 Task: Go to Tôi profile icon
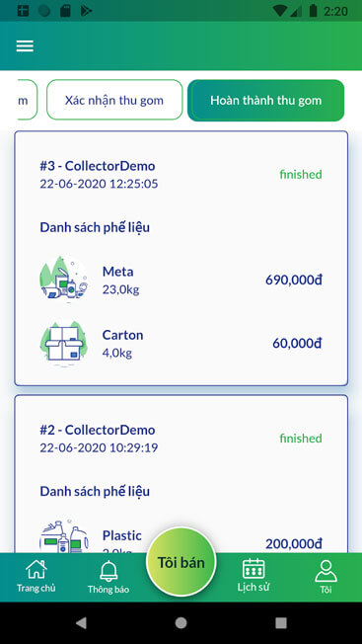(326, 571)
